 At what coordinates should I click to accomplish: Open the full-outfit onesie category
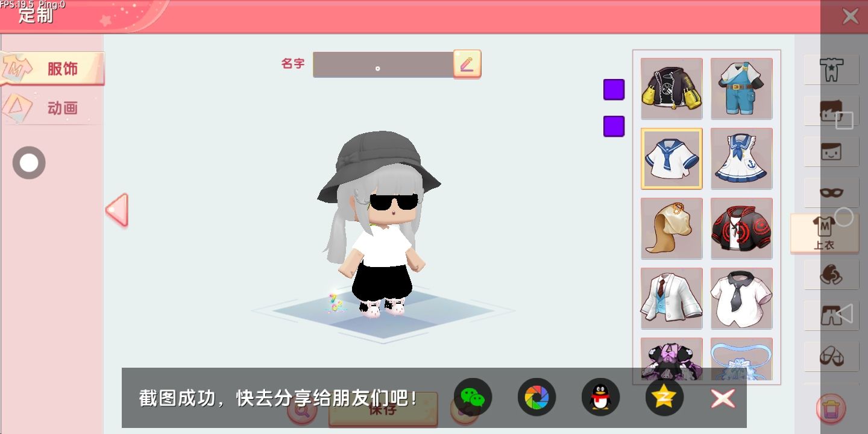tap(831, 69)
